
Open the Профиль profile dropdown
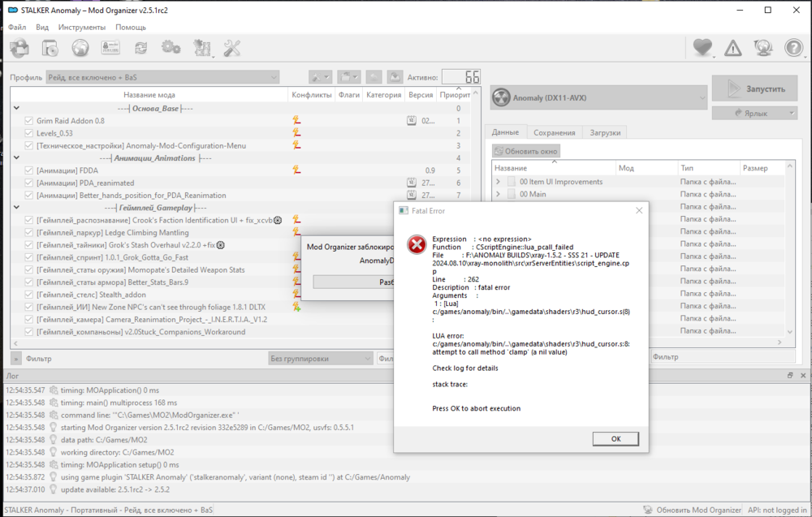click(x=162, y=77)
